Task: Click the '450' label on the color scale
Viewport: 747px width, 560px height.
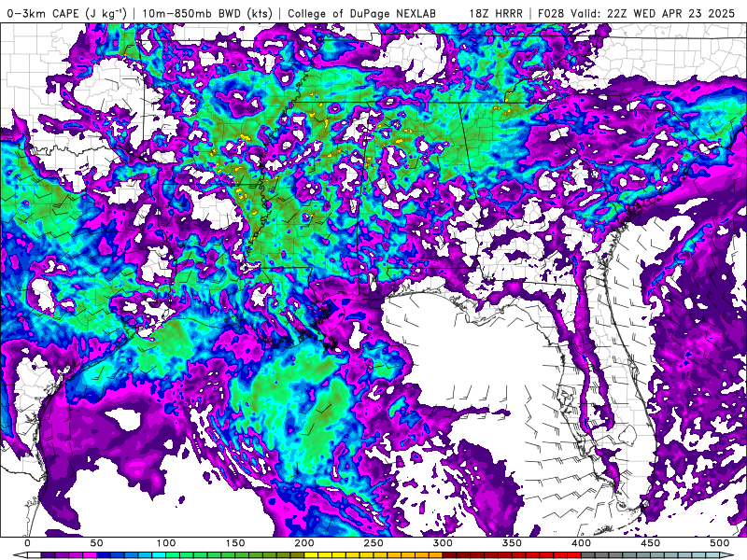Action: point(650,543)
